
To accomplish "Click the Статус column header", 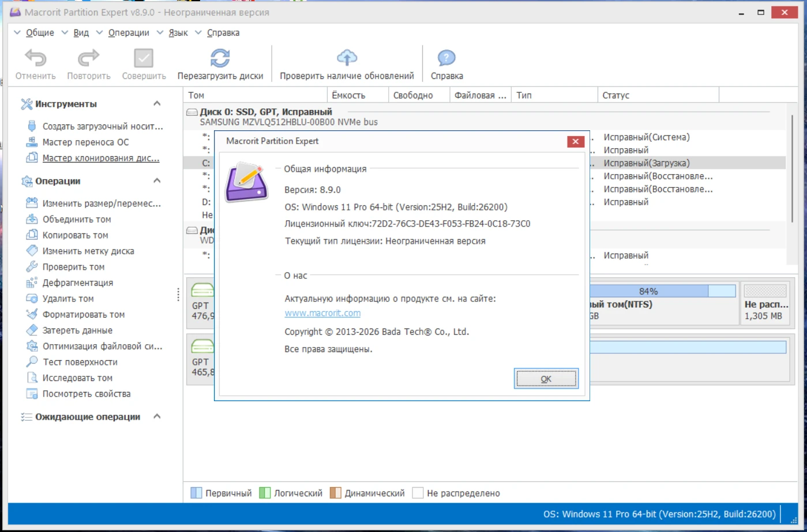I will click(x=616, y=96).
